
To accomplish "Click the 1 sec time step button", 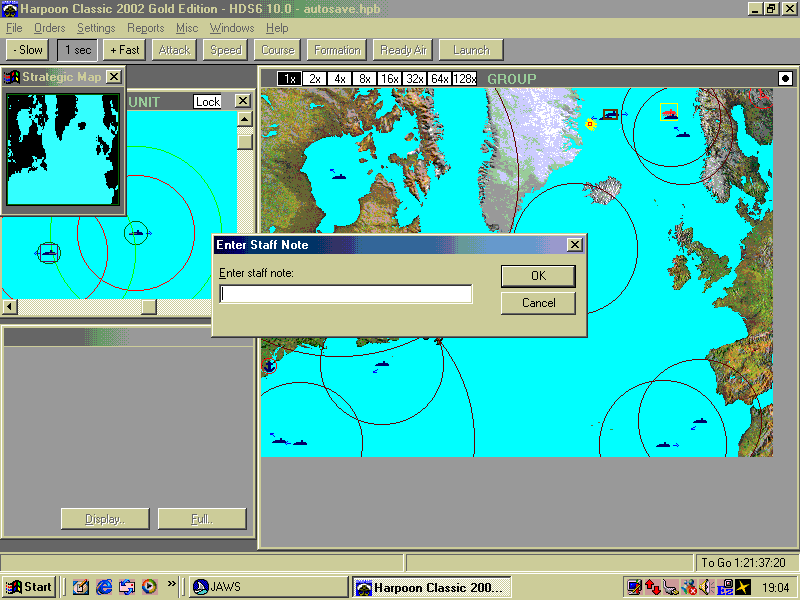I will click(x=78, y=50).
